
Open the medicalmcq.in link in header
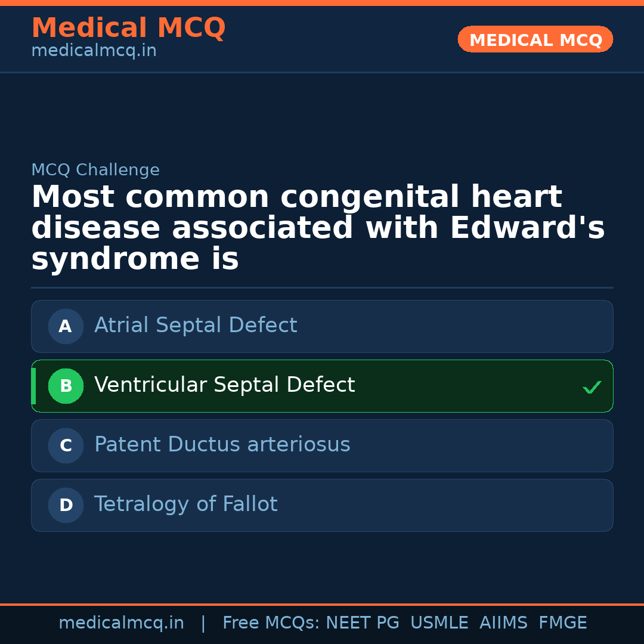pos(94,51)
